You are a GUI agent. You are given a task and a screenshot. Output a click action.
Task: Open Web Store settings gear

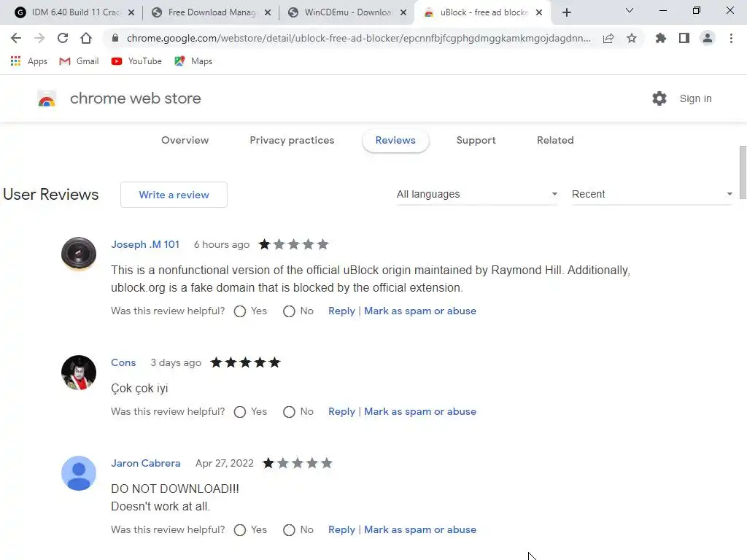point(659,98)
